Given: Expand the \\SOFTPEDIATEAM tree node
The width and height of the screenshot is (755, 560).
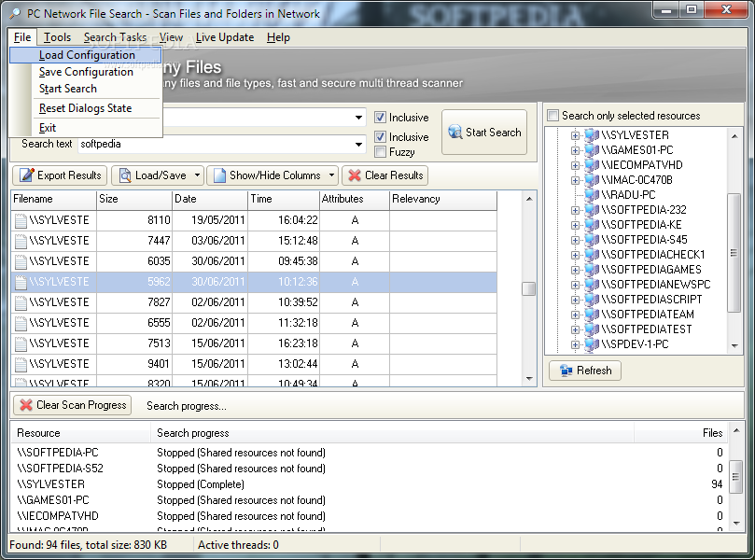Looking at the screenshot, I should (x=575, y=315).
